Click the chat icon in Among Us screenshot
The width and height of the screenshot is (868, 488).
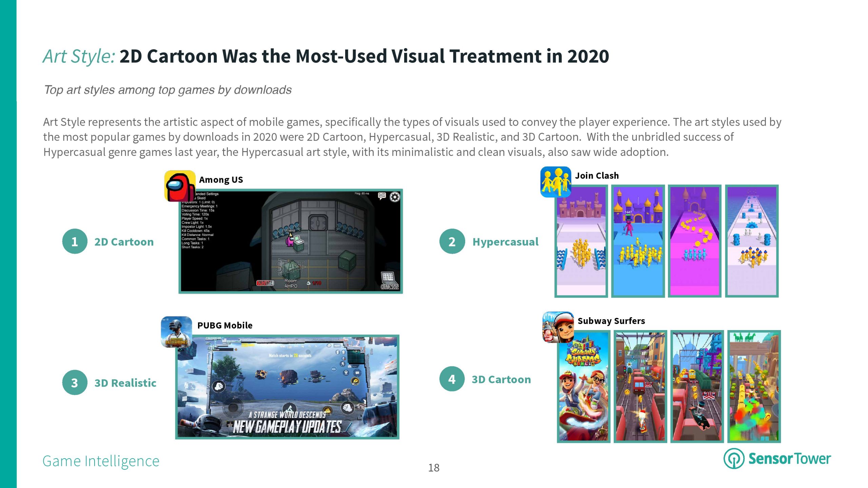tap(382, 196)
